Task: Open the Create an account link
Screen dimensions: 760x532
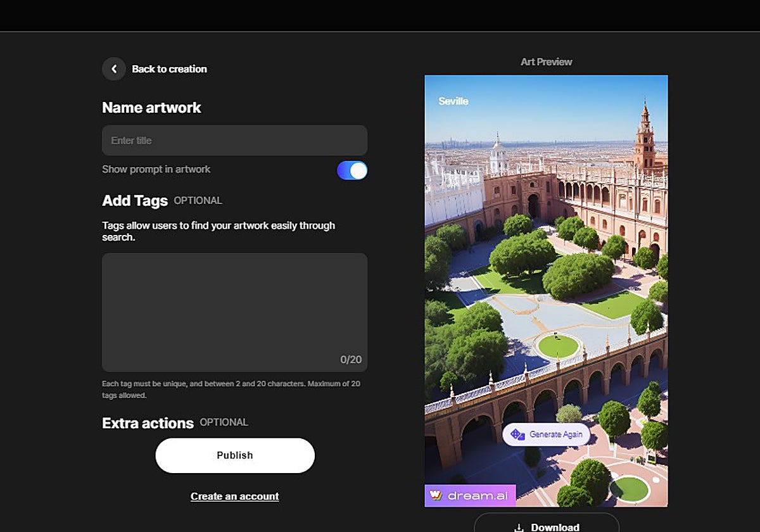Action: (234, 497)
